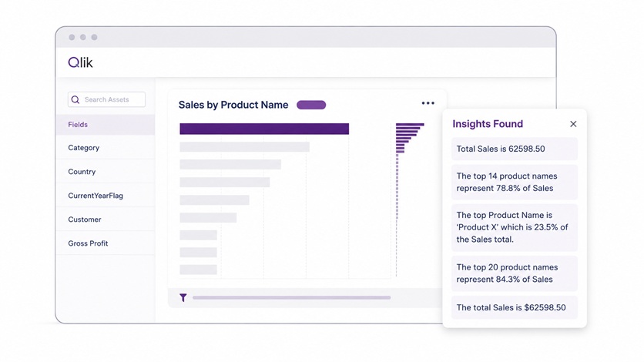
Task: Close the Insights Found panel
Action: pos(573,124)
